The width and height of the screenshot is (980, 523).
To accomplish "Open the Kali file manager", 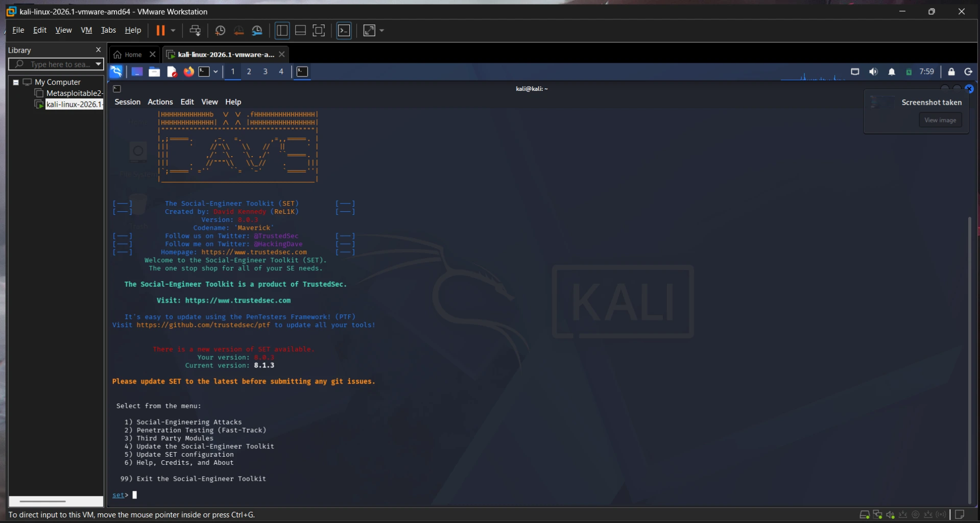I will point(154,71).
